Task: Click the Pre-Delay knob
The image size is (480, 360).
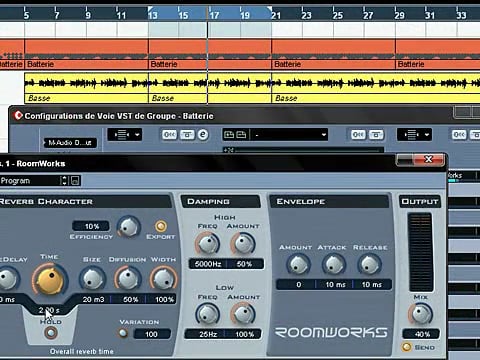Action: pyautogui.click(x=7, y=279)
